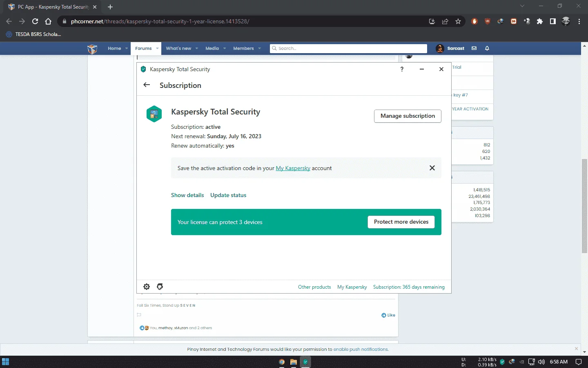Open Kaspersky help question mark
Viewport: 588px width, 368px height.
(x=402, y=69)
